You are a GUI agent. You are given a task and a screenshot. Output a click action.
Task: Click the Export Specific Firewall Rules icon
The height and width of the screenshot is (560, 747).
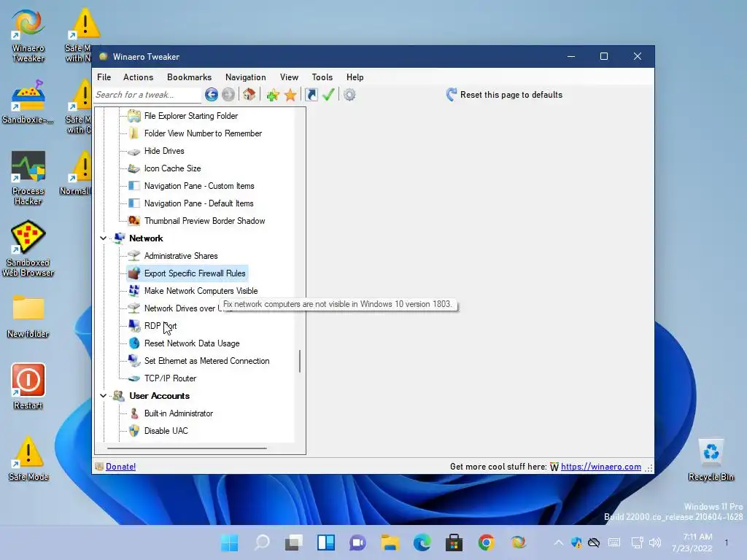tap(134, 273)
